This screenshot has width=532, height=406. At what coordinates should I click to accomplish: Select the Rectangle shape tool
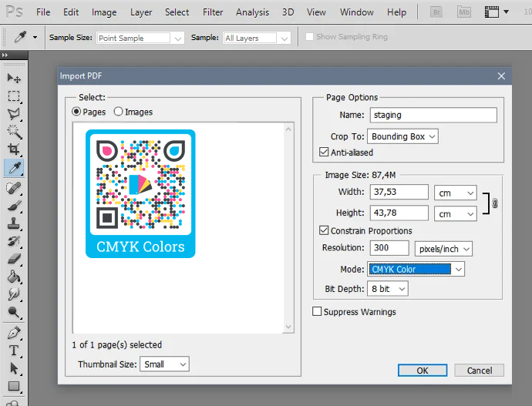click(14, 386)
